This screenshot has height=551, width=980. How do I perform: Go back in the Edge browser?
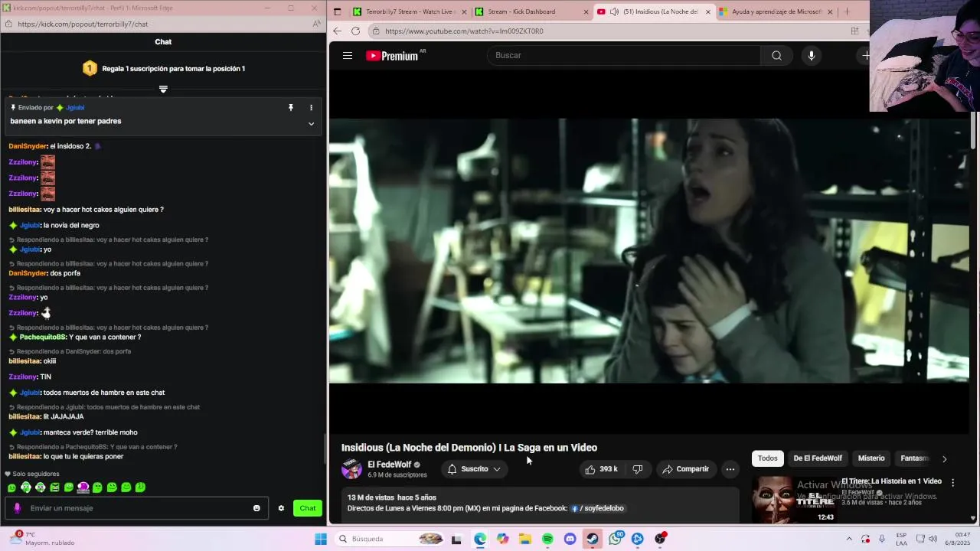(x=338, y=31)
